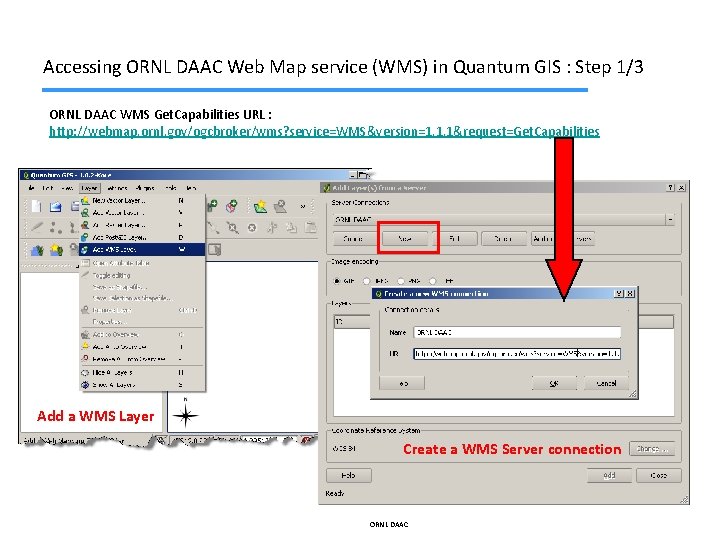The height and width of the screenshot is (540, 720).
Task: Click the Connect button under Server Connections
Action: pyautogui.click(x=354, y=239)
